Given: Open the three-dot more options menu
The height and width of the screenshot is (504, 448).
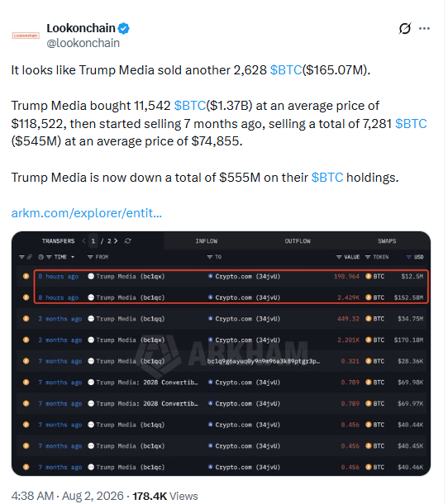Looking at the screenshot, I should point(424,29).
